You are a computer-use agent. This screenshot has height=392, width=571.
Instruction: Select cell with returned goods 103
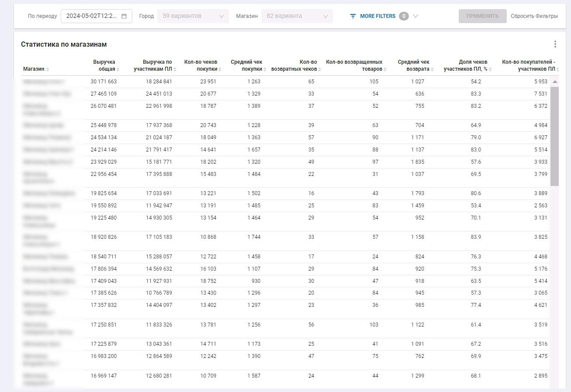374,325
